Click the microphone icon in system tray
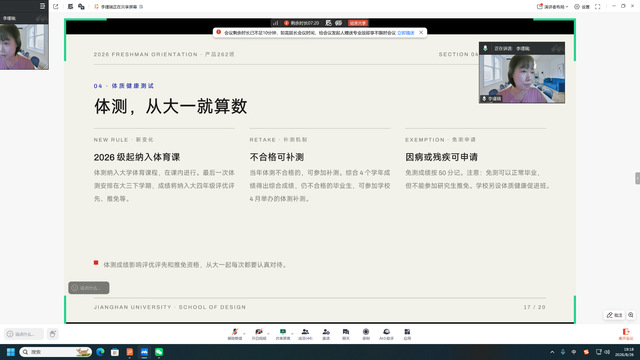This screenshot has height=360, width=640. (563, 352)
